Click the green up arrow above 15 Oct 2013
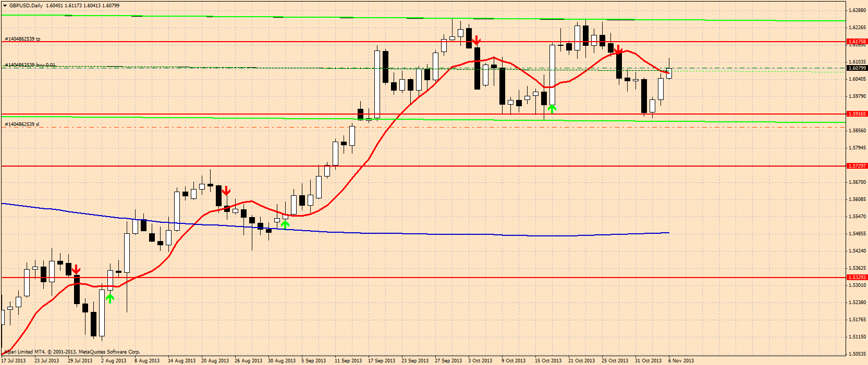868x365 pixels. (552, 109)
